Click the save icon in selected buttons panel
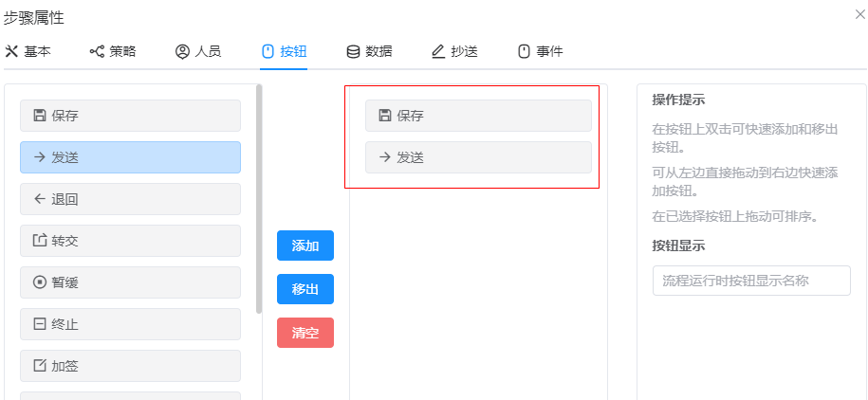 click(385, 116)
